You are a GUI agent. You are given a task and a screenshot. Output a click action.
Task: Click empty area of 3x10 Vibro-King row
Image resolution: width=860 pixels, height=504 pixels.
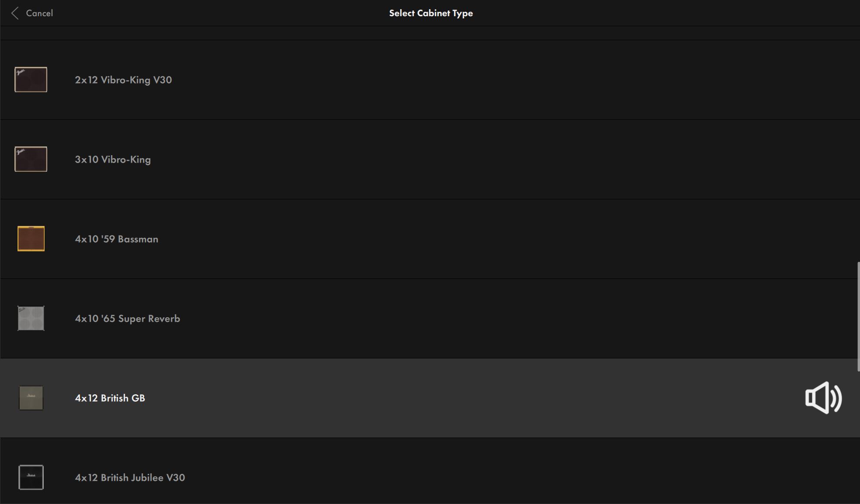pyautogui.click(x=481, y=160)
